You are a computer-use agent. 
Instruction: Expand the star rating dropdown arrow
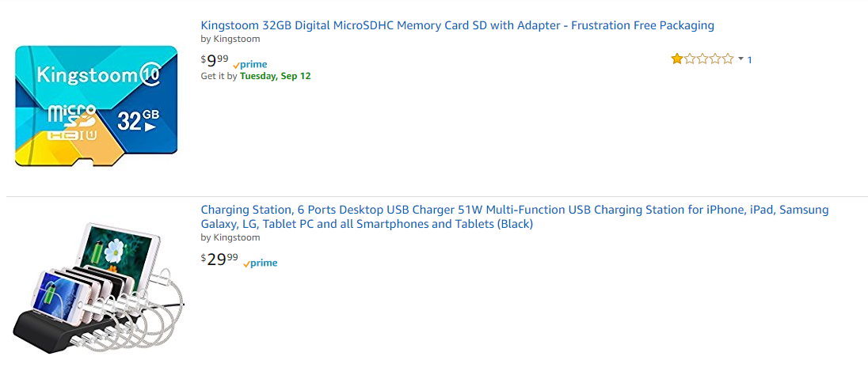click(740, 59)
